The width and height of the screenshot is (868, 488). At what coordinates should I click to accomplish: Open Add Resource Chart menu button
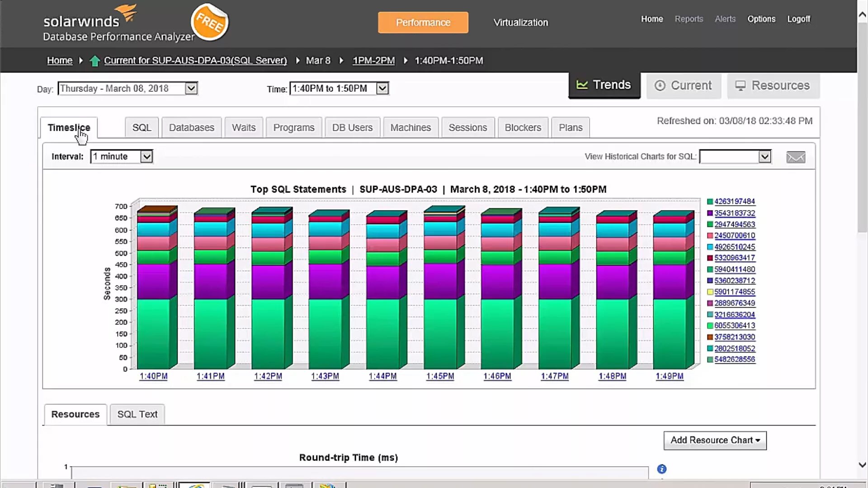click(x=715, y=440)
